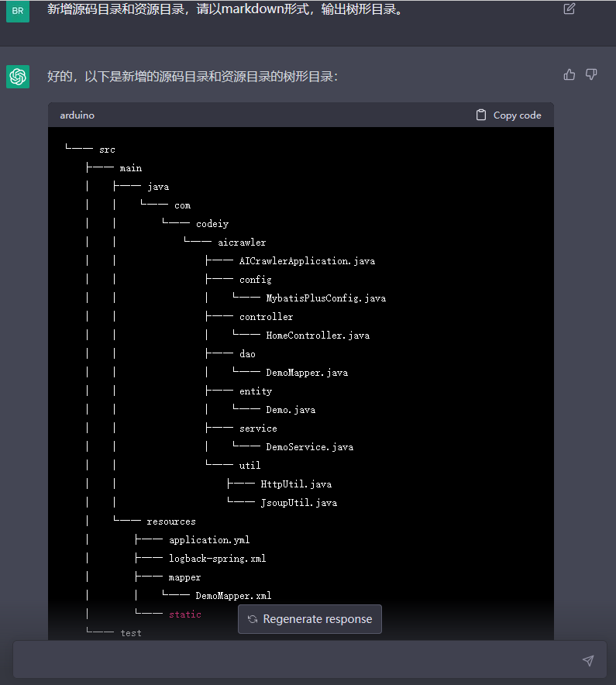Viewport: 616px width, 685px height.
Task: Click the edit message pencil icon
Action: click(x=570, y=9)
